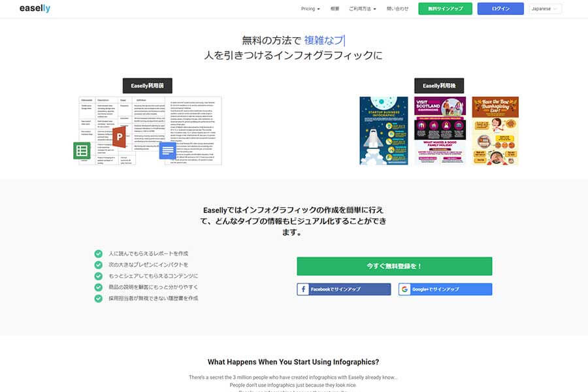Click the 今すぐ無料登録を！ button
This screenshot has height=392, width=588.
click(394, 266)
